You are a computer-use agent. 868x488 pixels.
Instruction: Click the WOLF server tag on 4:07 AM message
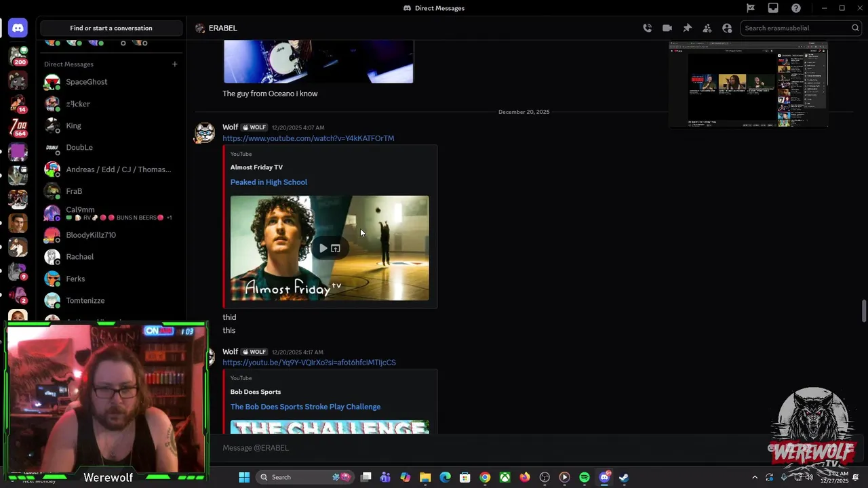click(x=255, y=127)
